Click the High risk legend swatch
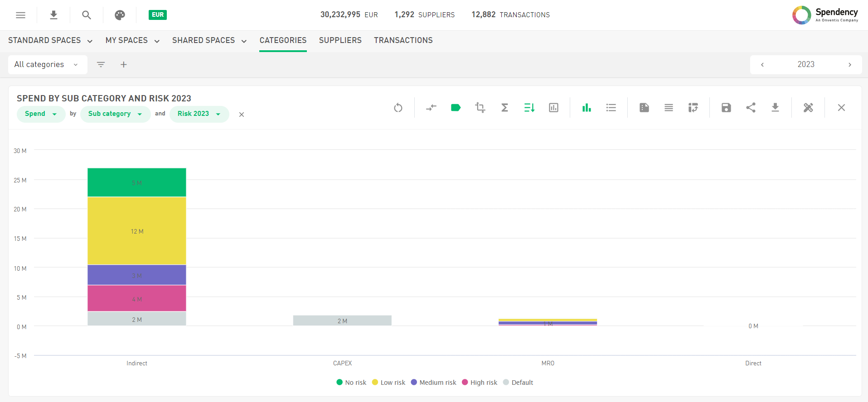This screenshot has width=868, height=402. click(x=465, y=383)
